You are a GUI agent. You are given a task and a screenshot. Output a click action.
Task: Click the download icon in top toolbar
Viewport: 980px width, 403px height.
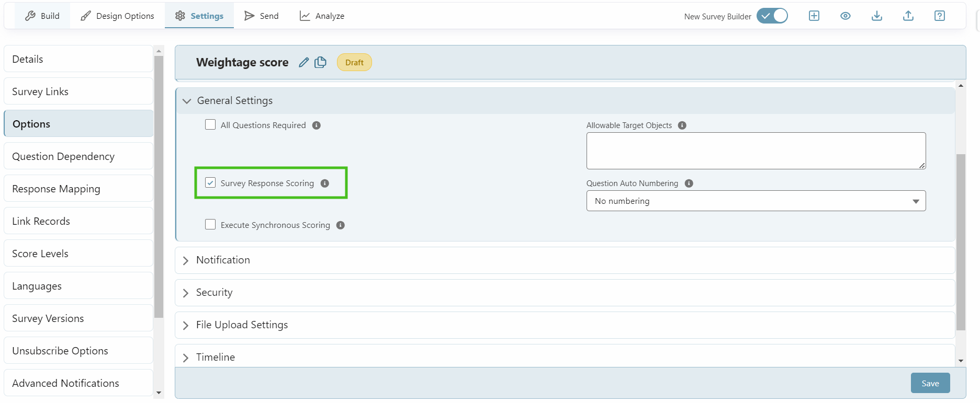tap(877, 16)
